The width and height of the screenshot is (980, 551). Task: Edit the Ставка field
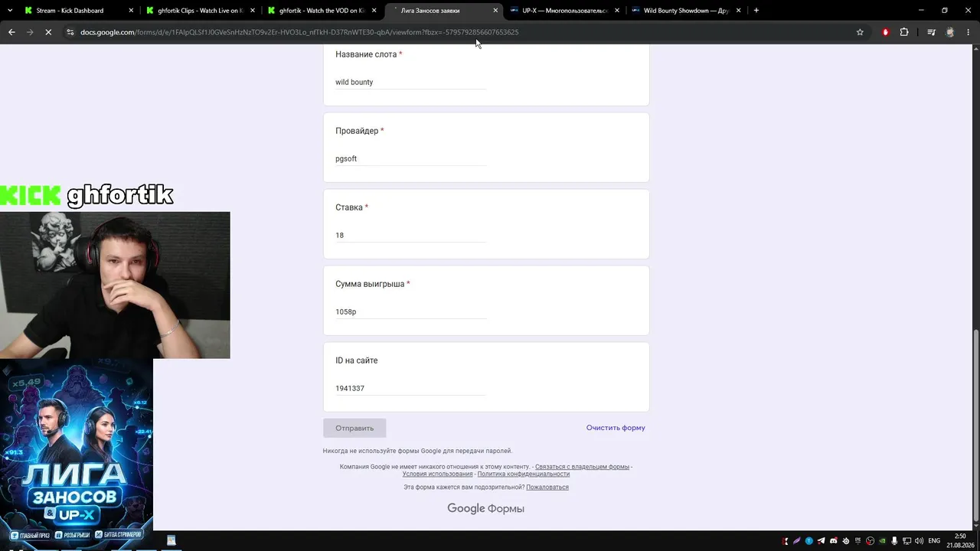410,235
